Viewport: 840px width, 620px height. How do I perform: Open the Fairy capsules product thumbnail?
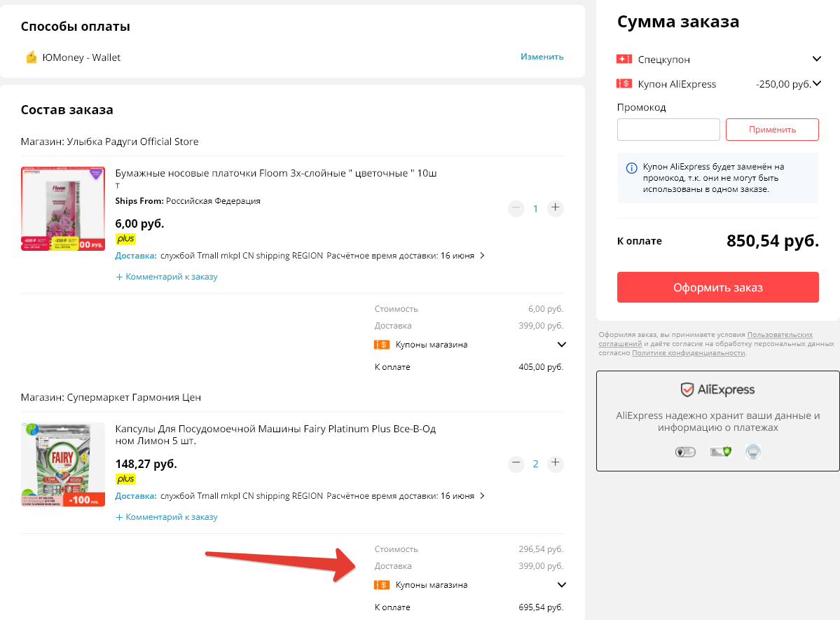coord(62,464)
